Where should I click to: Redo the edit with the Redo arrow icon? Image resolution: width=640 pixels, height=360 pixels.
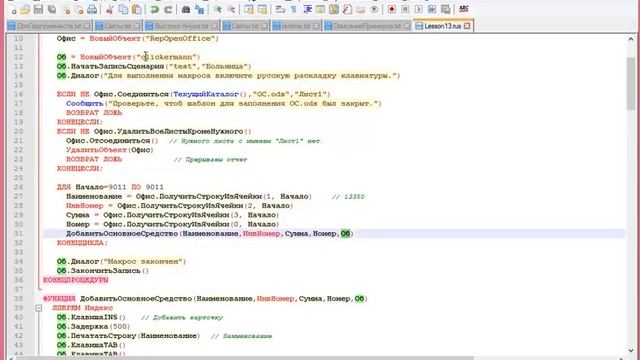click(168, 9)
